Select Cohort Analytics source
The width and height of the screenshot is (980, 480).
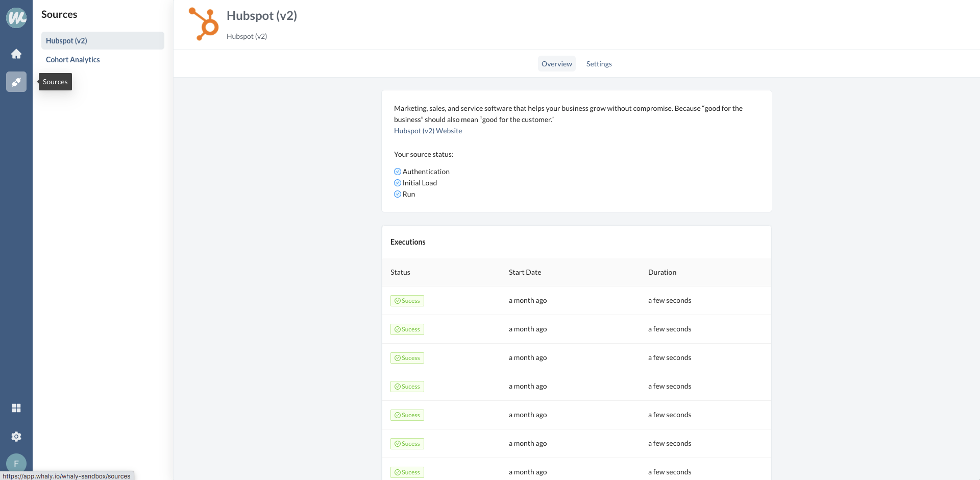tap(73, 60)
